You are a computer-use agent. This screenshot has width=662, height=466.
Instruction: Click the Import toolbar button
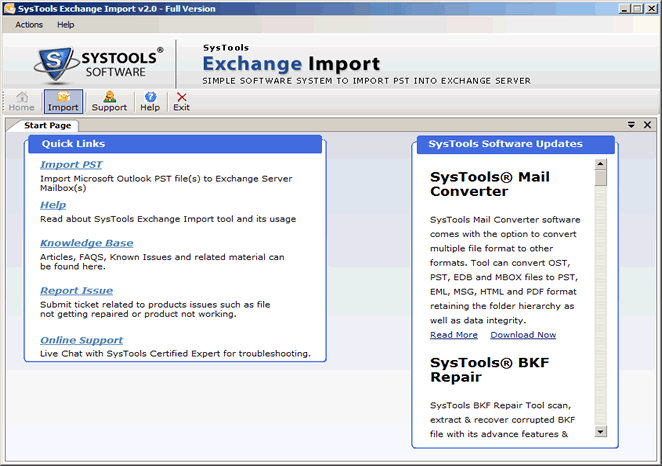pos(63,102)
